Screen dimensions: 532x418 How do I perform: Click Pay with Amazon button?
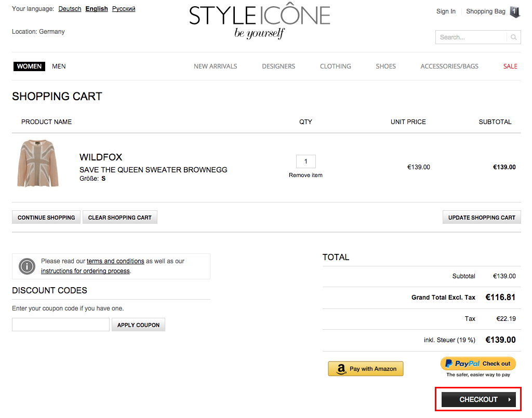pos(366,369)
